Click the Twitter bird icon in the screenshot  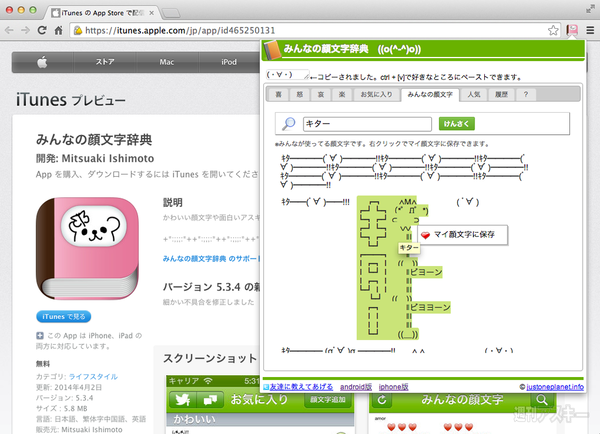(183, 400)
